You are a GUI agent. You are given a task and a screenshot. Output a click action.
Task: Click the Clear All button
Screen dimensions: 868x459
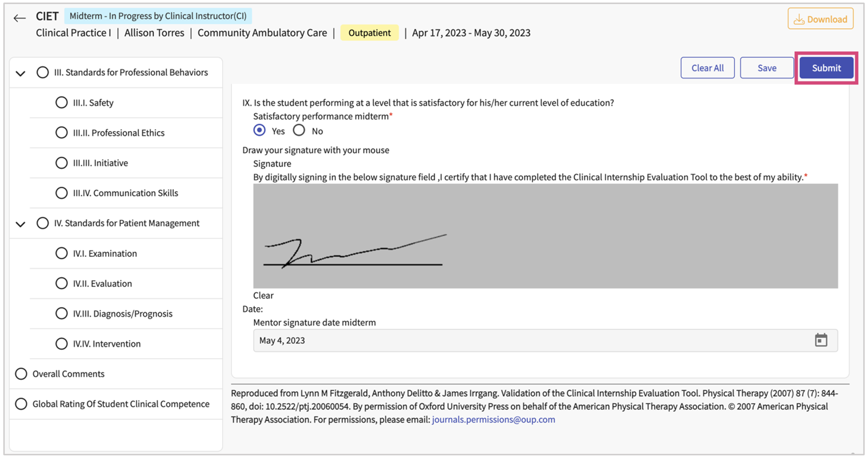[x=707, y=68]
